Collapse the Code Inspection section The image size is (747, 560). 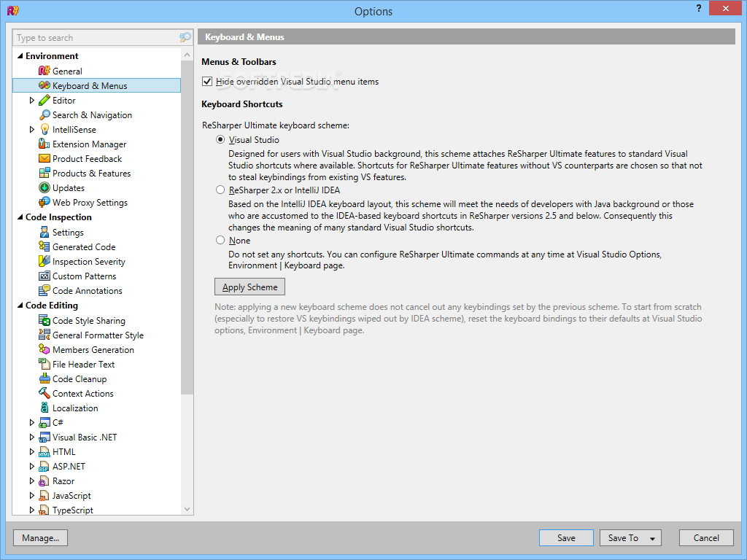(x=20, y=217)
